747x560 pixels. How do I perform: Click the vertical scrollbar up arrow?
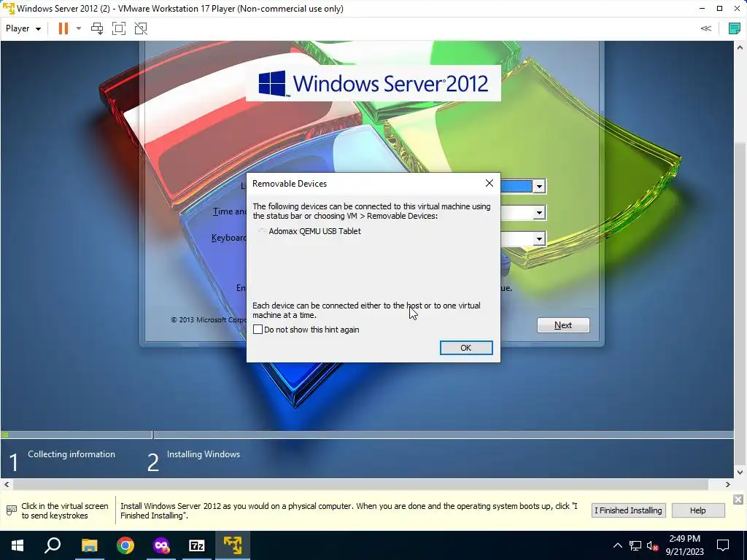740,47
